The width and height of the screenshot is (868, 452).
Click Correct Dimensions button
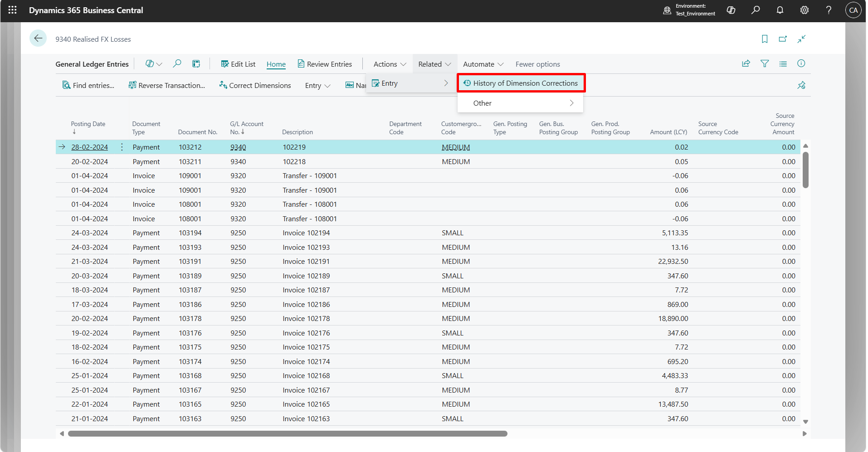[x=255, y=86]
